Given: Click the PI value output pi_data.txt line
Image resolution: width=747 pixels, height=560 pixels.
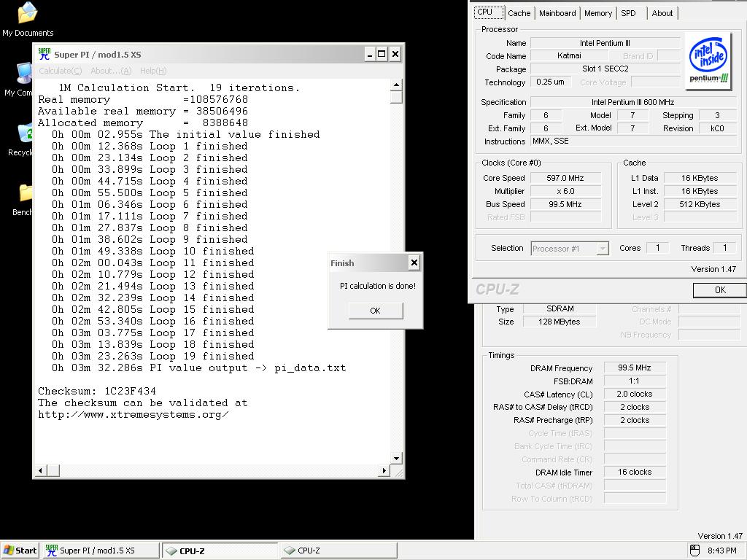Looking at the screenshot, I should click(x=198, y=368).
